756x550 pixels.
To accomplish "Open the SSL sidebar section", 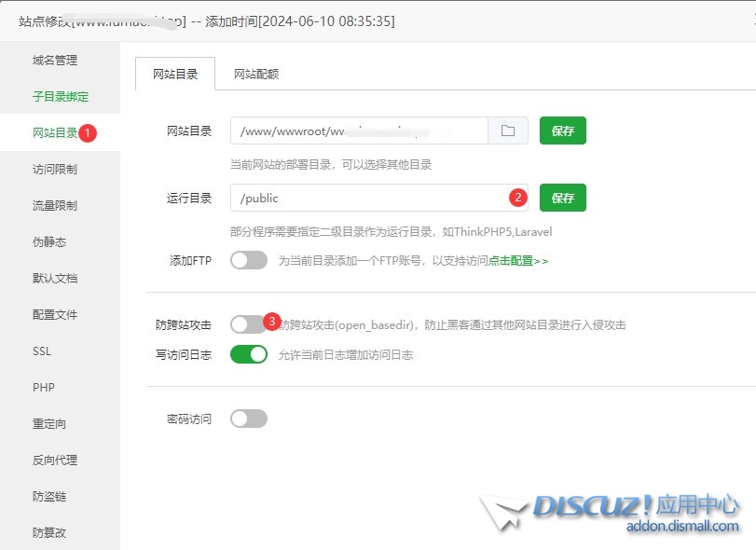I will coord(42,351).
